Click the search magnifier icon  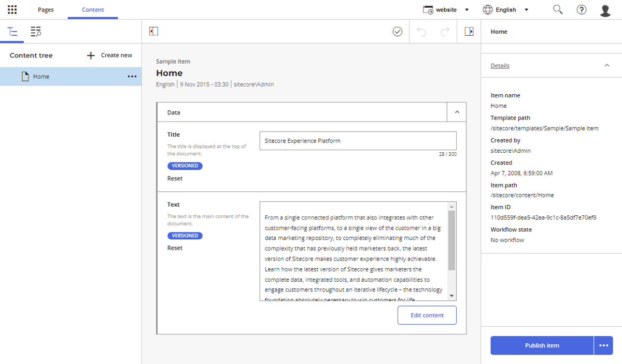click(558, 9)
